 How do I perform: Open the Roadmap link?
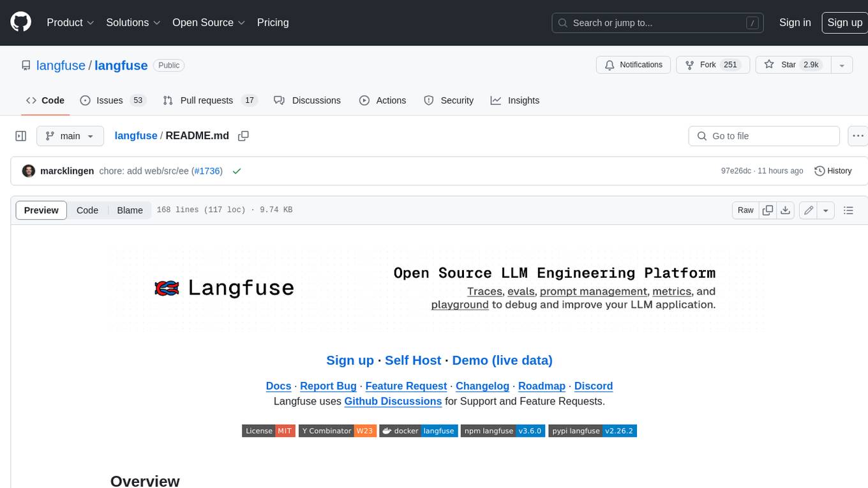[542, 386]
